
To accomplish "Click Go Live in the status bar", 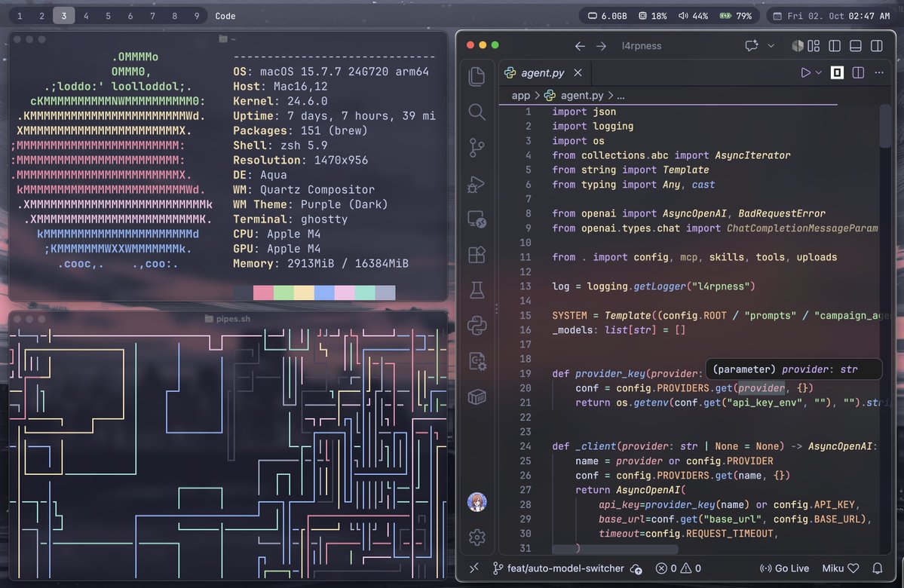I will click(x=784, y=568).
